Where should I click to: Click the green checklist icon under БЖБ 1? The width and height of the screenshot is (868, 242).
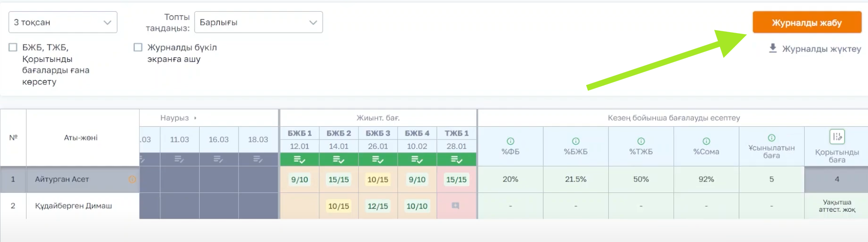299,159
